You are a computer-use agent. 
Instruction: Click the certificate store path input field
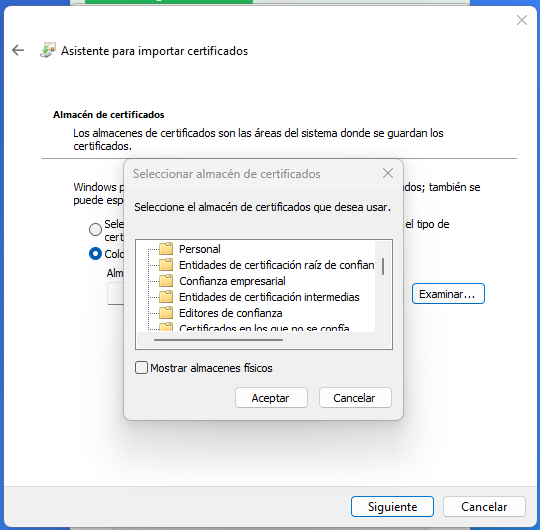[x=115, y=294]
